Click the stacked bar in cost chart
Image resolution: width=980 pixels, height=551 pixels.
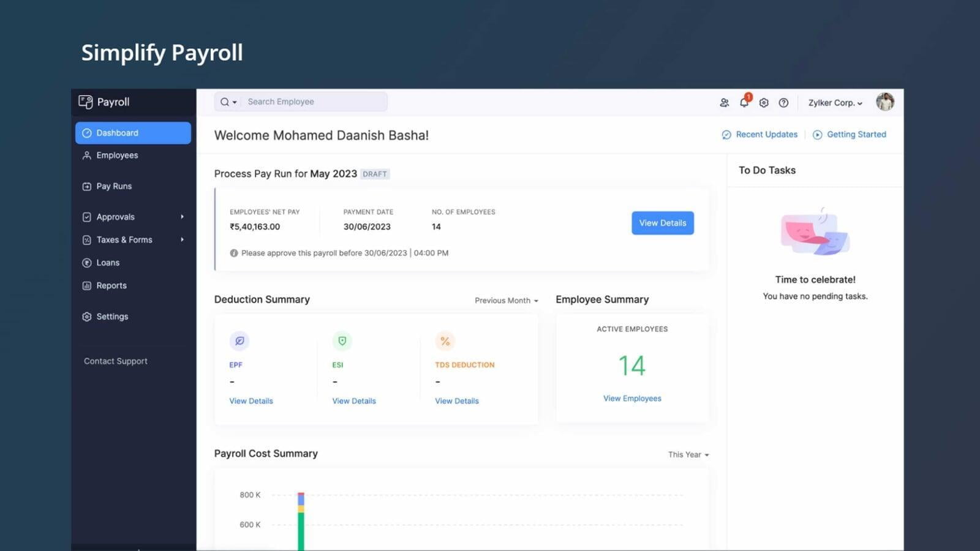coord(301,522)
